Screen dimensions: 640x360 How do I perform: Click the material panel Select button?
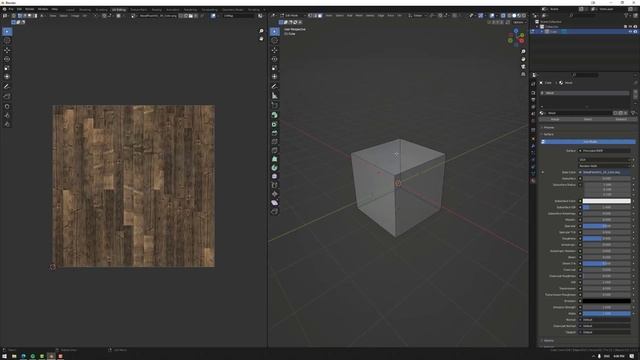point(588,119)
